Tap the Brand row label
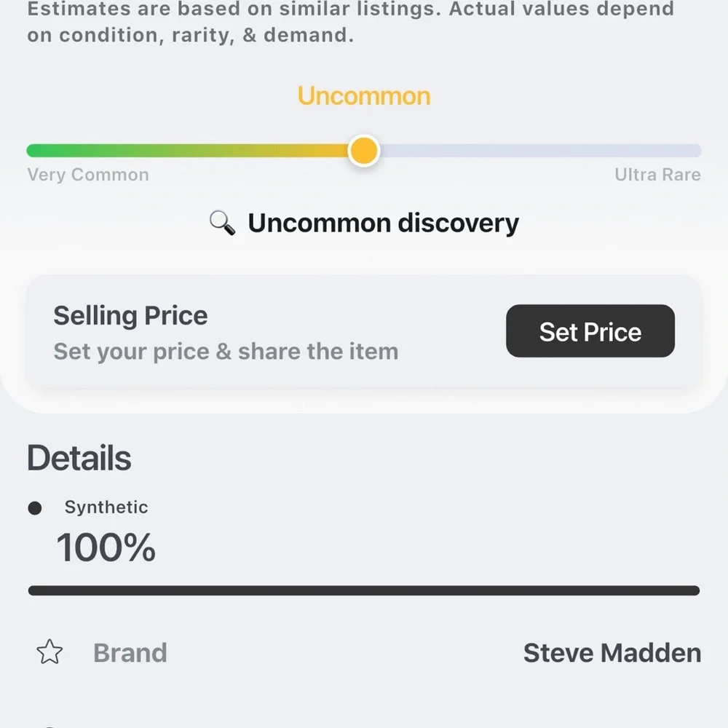This screenshot has height=728, width=728. tap(130, 653)
